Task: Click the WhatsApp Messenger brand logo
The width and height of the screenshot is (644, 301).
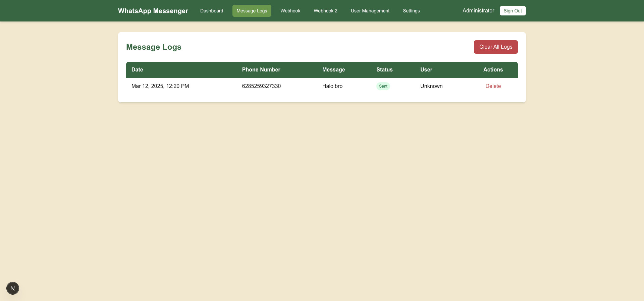Action: pos(153,11)
